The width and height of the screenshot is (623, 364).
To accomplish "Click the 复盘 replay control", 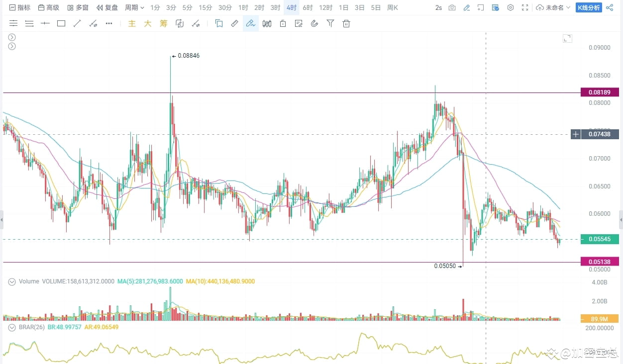I will [x=110, y=7].
